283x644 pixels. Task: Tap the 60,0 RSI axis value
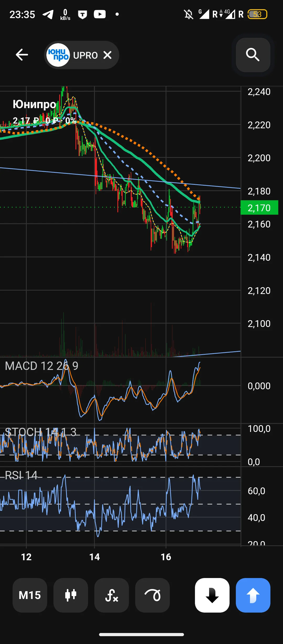pos(257,491)
